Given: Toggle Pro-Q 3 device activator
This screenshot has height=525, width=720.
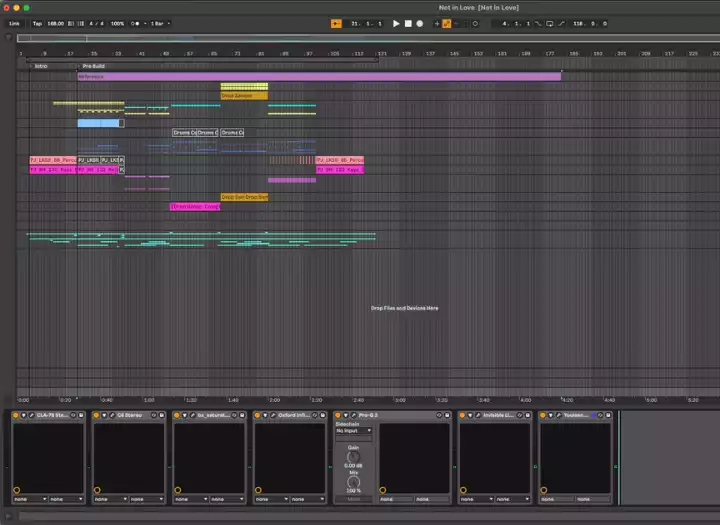Looking at the screenshot, I should (x=338, y=415).
